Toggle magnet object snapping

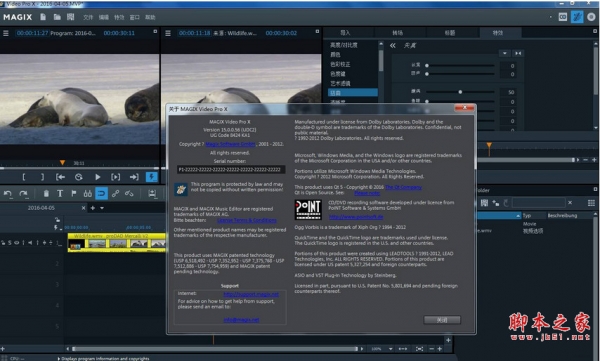(101, 194)
